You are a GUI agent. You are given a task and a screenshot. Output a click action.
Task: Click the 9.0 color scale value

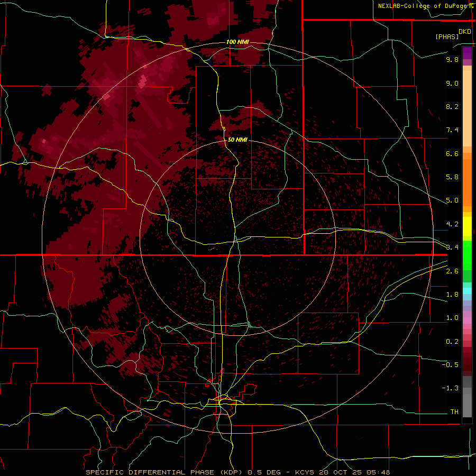pos(452,83)
